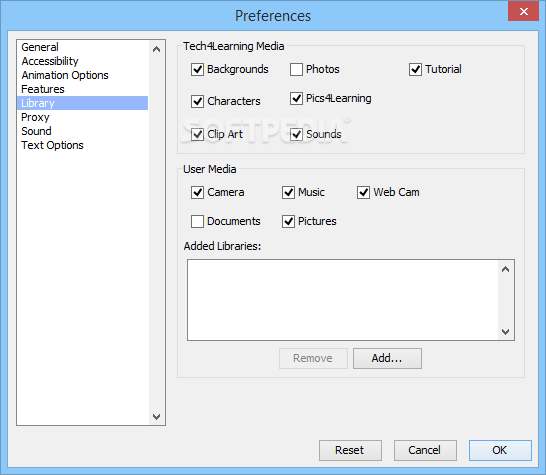The height and width of the screenshot is (475, 546).
Task: Click the category list scroll down arrow
Action: click(x=157, y=416)
